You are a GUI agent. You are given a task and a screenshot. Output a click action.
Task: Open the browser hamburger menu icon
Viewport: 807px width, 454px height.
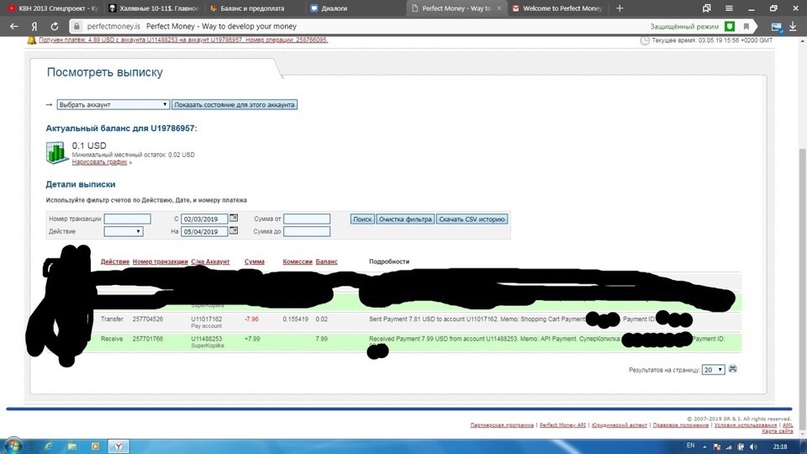[729, 8]
